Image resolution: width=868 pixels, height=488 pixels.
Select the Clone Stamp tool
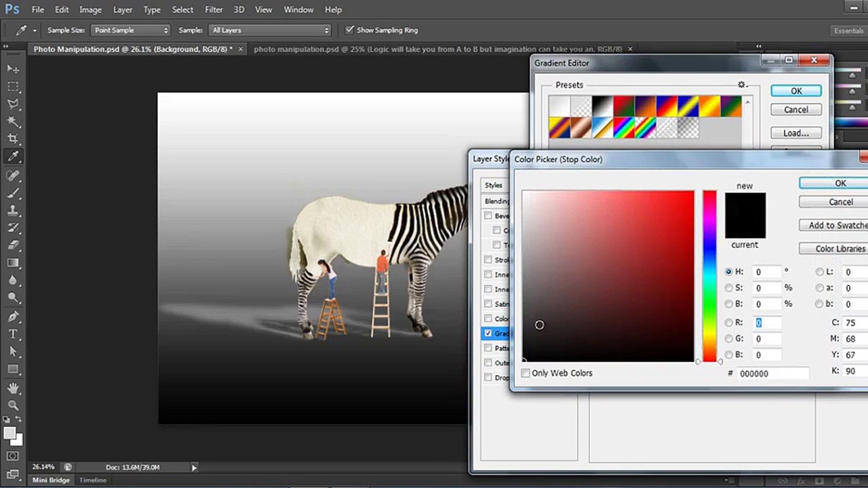[13, 210]
